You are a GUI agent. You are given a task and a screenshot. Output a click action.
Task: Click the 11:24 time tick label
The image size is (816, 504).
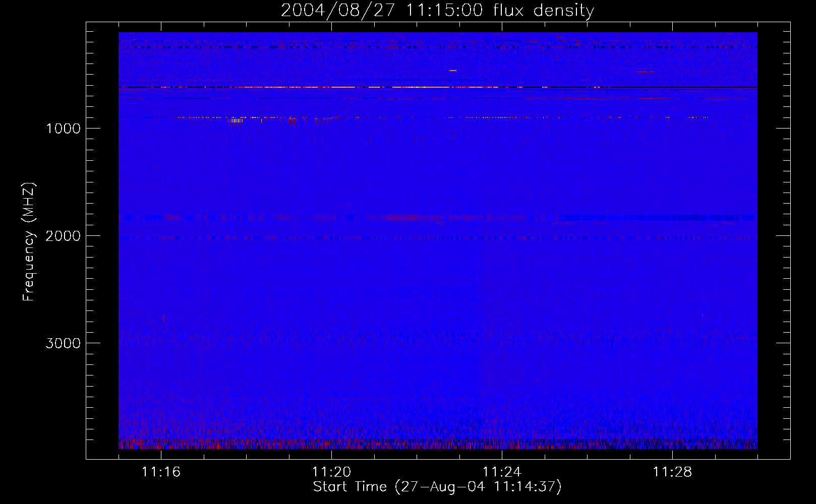(502, 472)
